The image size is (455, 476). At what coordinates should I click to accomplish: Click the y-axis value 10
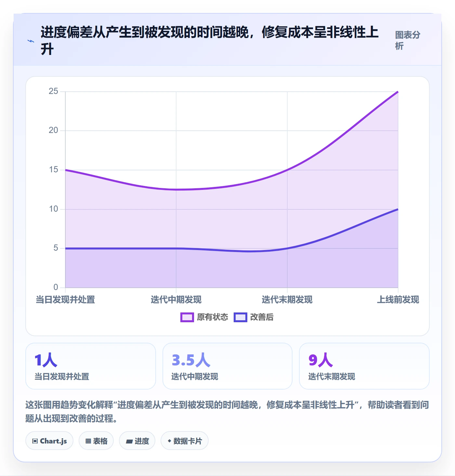coord(53,209)
